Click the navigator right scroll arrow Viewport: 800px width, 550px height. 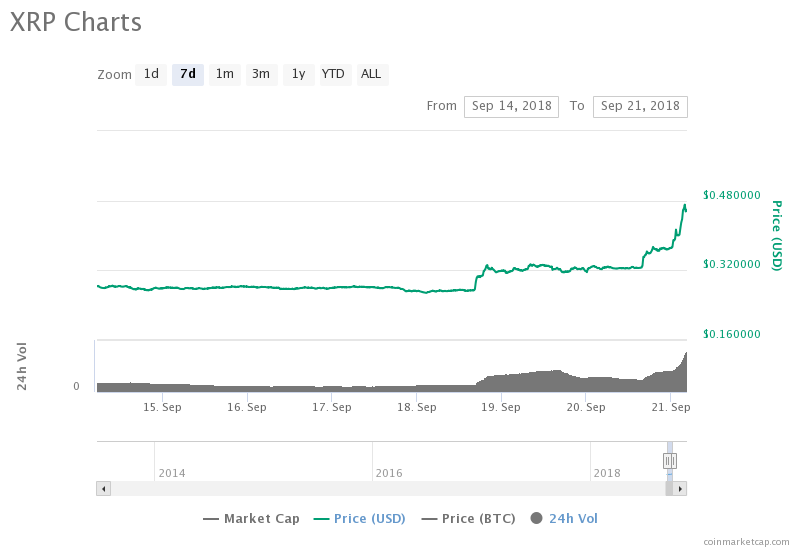click(680, 489)
